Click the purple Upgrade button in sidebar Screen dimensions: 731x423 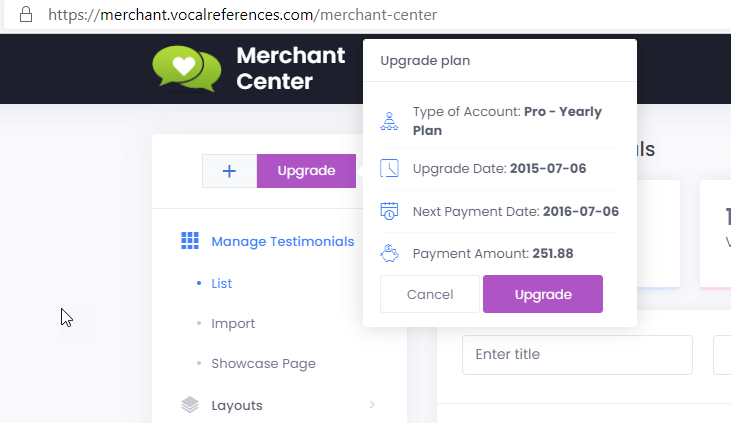(x=306, y=171)
